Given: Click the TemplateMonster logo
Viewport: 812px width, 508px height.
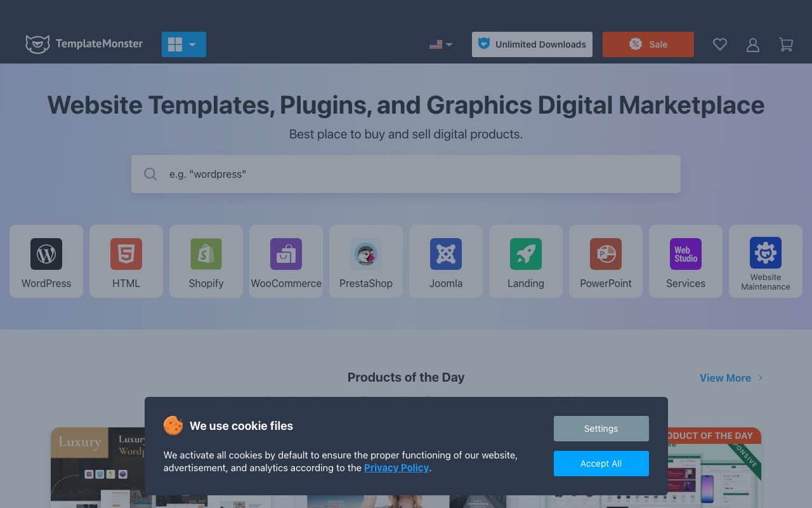Looking at the screenshot, I should 84,44.
